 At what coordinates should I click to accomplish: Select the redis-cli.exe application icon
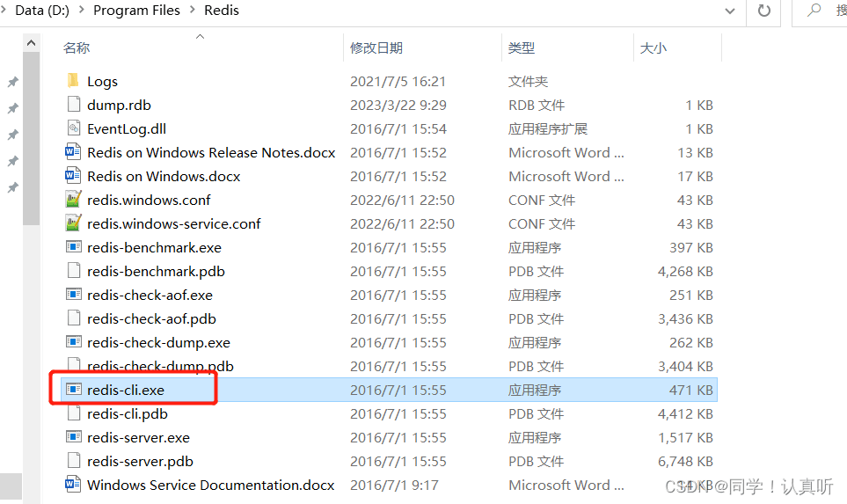[x=74, y=390]
